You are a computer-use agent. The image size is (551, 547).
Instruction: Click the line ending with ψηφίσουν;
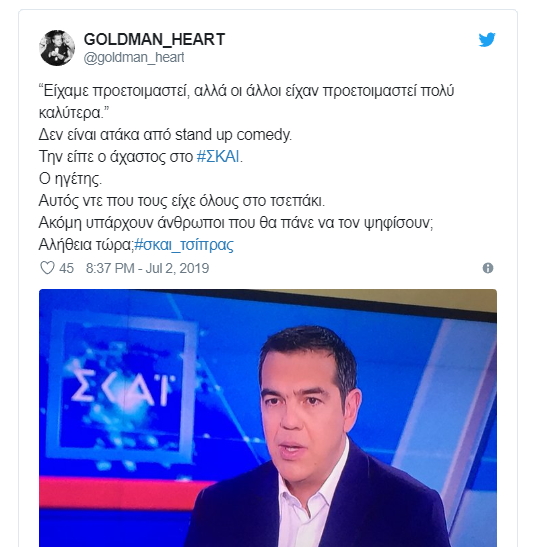pyautogui.click(x=236, y=223)
